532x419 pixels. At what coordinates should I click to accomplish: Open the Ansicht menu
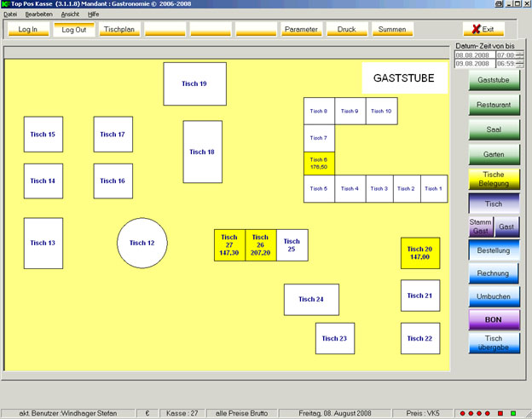pos(70,14)
